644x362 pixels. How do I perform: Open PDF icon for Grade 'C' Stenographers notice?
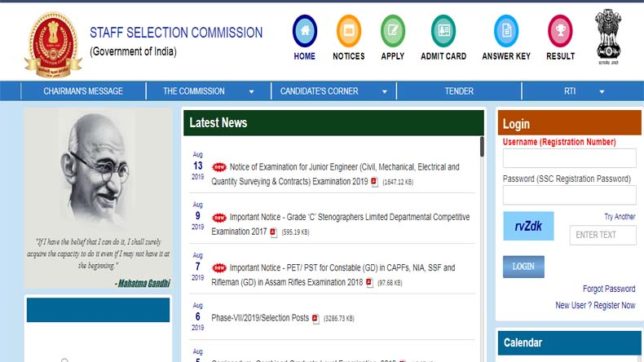click(273, 232)
